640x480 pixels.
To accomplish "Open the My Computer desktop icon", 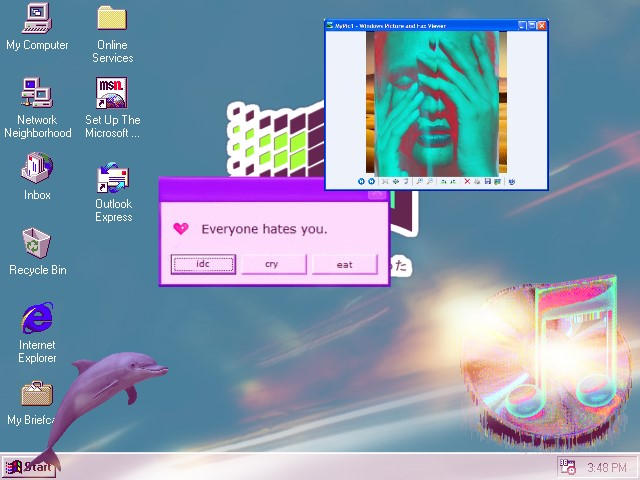I will pyautogui.click(x=37, y=27).
